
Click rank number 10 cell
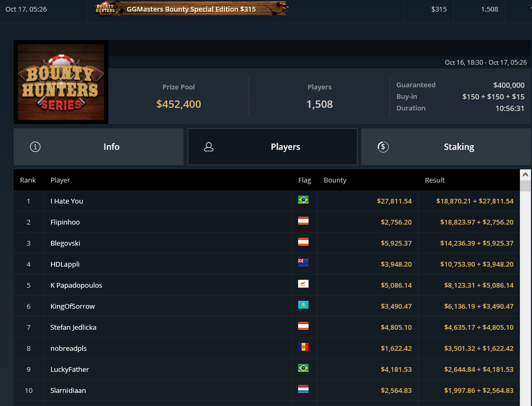pos(28,390)
